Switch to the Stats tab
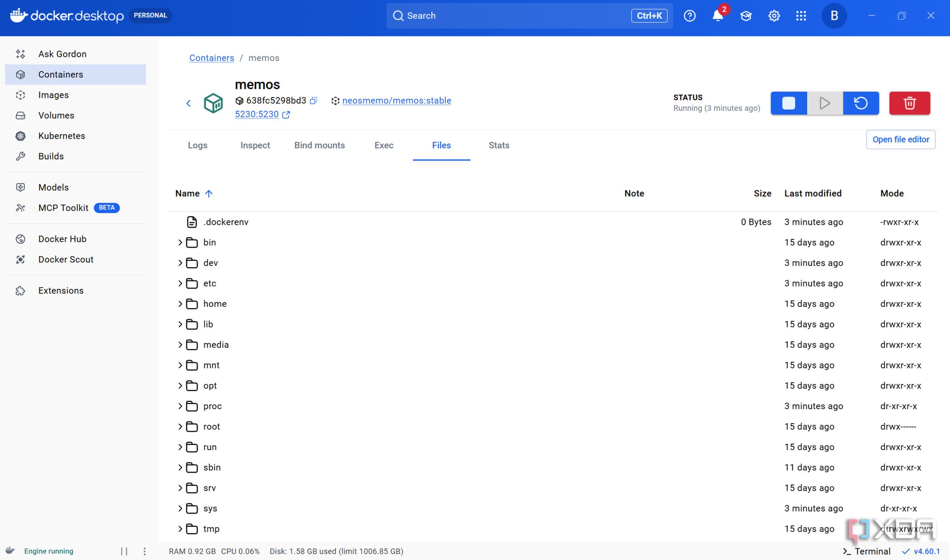Viewport: 950px width, 560px height. 499,145
